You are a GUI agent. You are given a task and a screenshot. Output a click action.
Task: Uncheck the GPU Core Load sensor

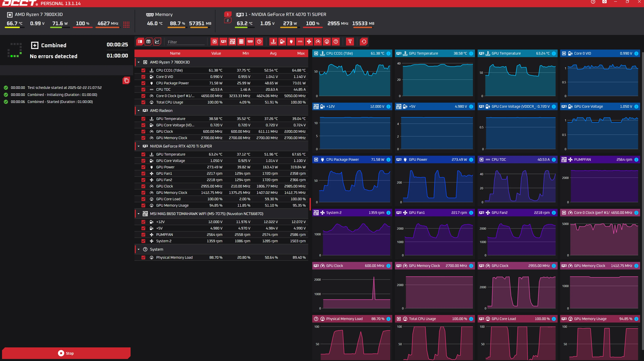[x=143, y=199]
